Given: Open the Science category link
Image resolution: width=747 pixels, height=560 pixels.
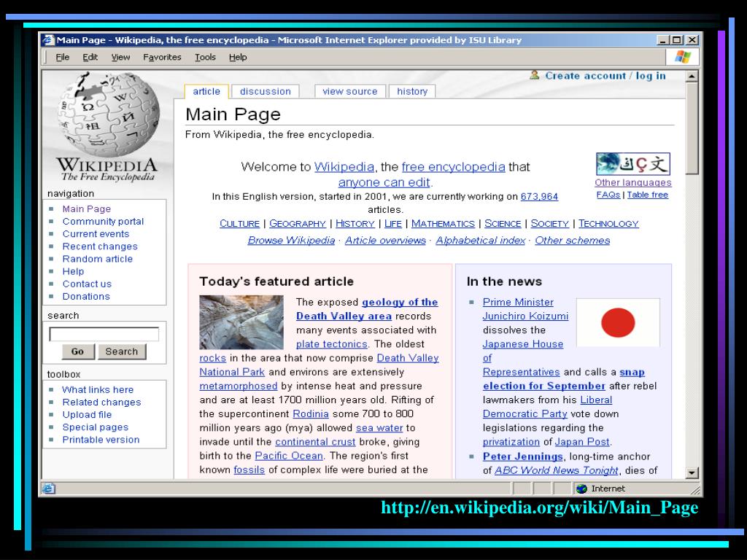Looking at the screenshot, I should click(x=503, y=223).
